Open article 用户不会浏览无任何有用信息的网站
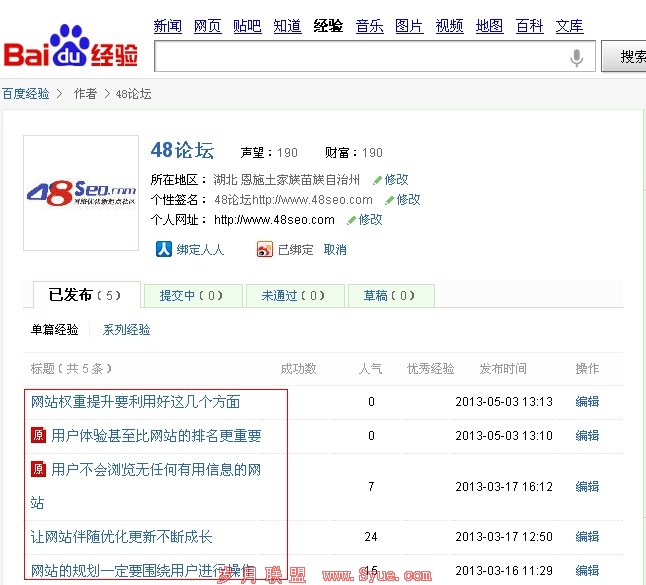The width and height of the screenshot is (646, 585). 146,486
